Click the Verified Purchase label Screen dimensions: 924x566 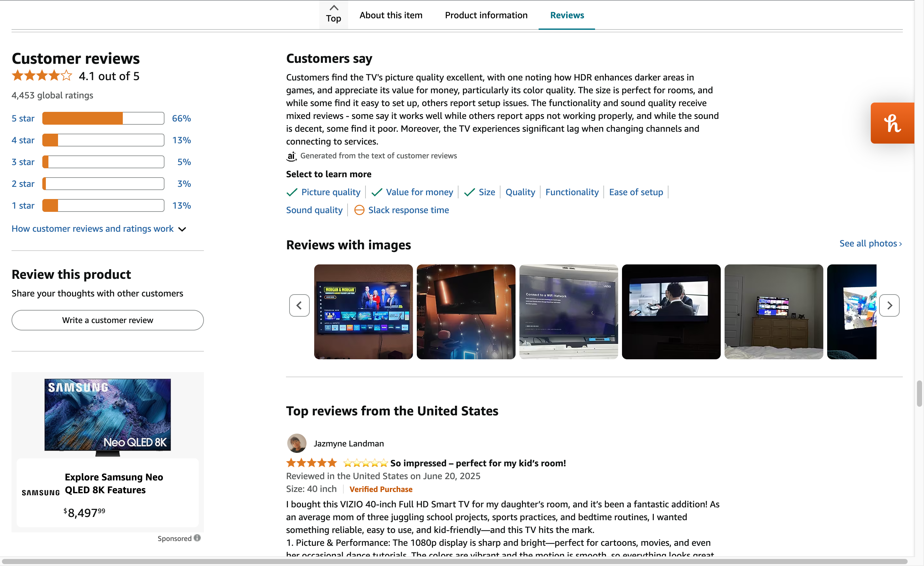point(381,489)
